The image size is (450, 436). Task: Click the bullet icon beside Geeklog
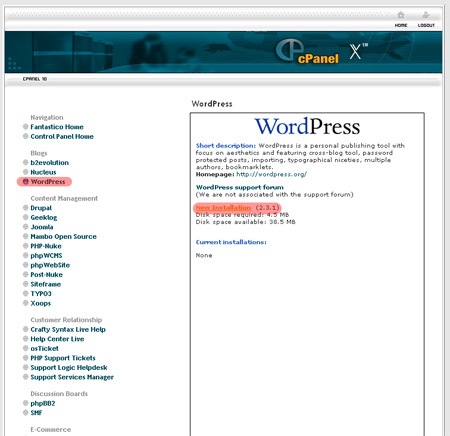(25, 217)
